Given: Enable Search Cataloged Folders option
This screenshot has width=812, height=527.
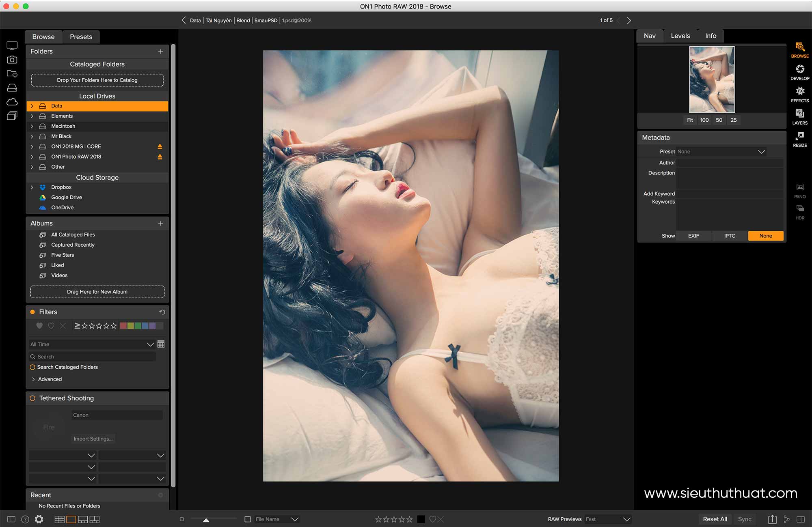Looking at the screenshot, I should pyautogui.click(x=32, y=367).
